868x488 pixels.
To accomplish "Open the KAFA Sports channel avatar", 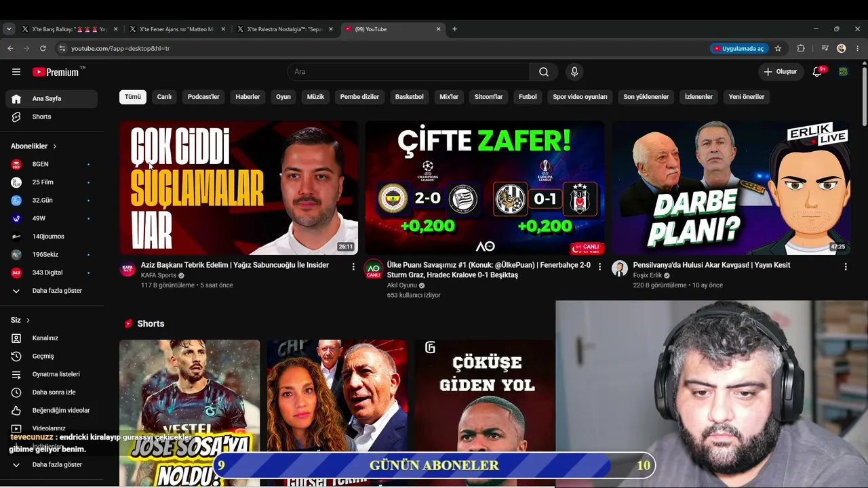I will [127, 268].
